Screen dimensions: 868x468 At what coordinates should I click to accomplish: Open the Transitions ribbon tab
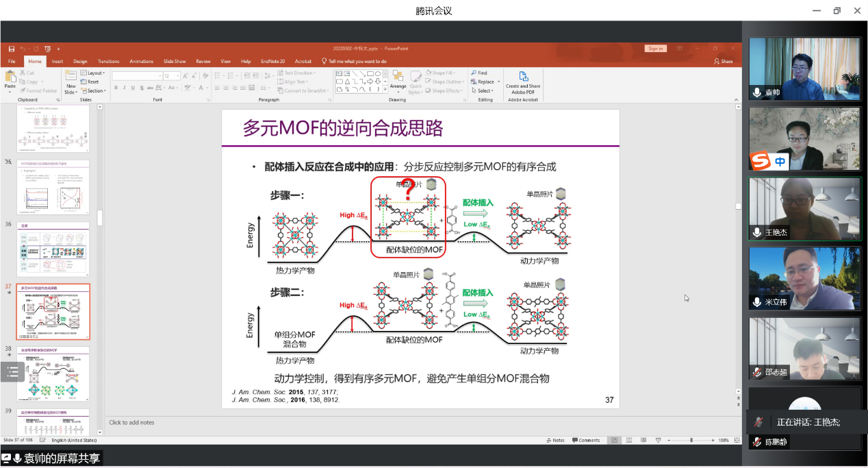108,61
